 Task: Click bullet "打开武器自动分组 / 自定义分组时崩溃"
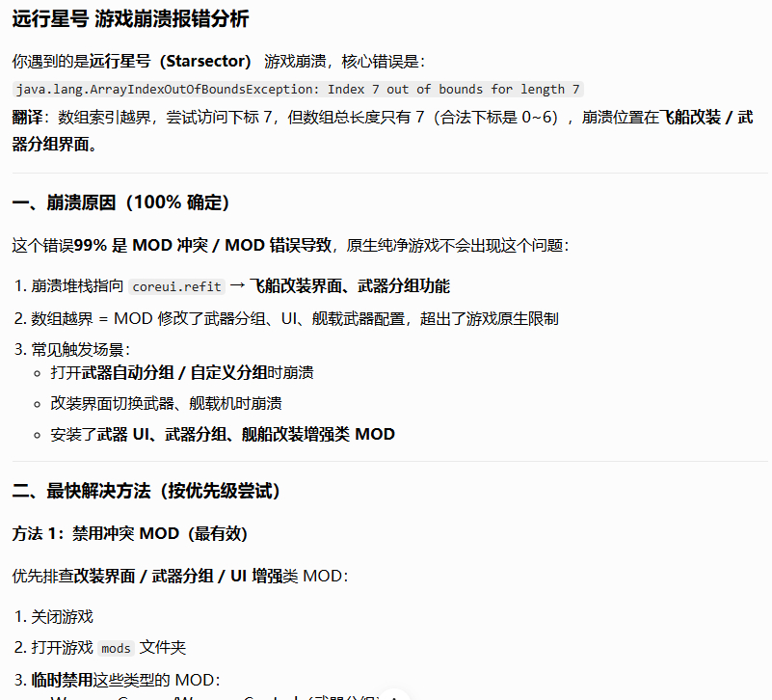click(x=182, y=372)
